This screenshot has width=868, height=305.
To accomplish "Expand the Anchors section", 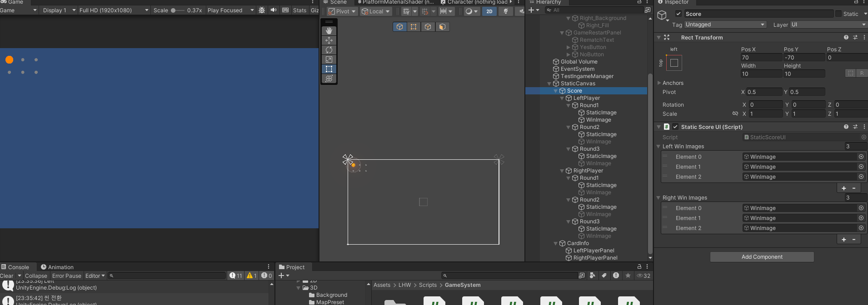I will point(659,83).
